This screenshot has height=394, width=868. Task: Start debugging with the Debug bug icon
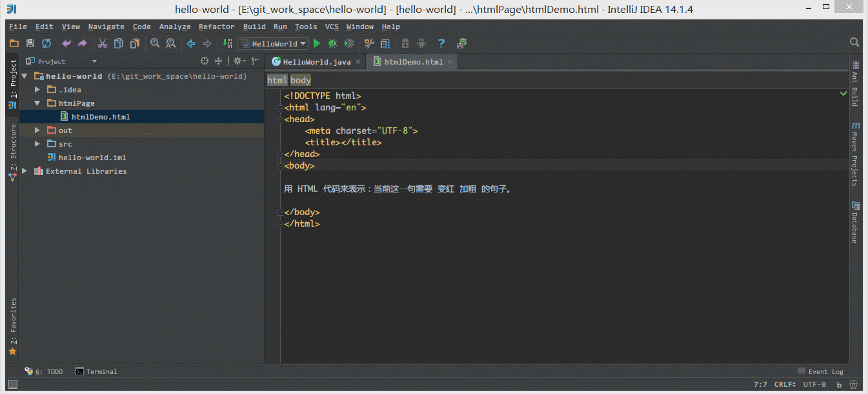pos(332,44)
